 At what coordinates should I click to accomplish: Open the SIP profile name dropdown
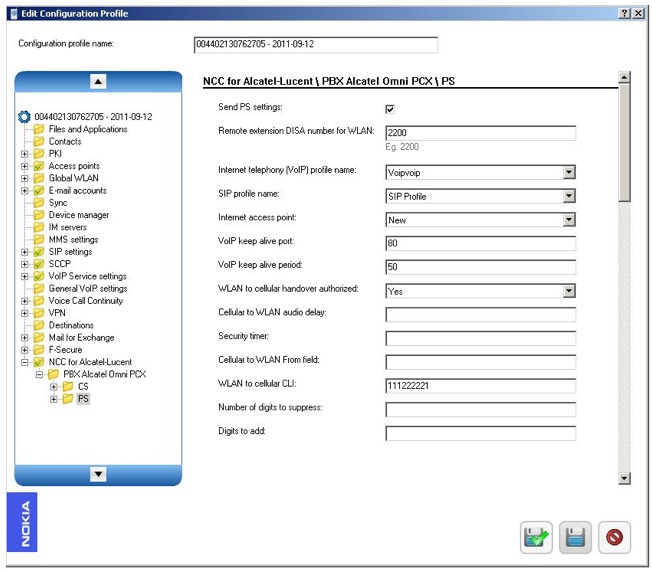coord(568,196)
